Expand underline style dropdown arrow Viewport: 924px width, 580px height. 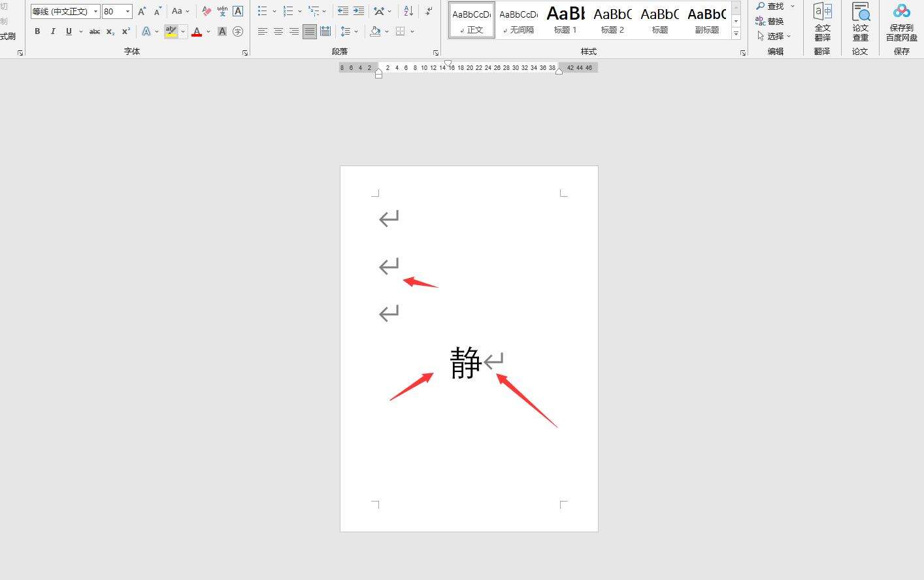click(x=81, y=31)
